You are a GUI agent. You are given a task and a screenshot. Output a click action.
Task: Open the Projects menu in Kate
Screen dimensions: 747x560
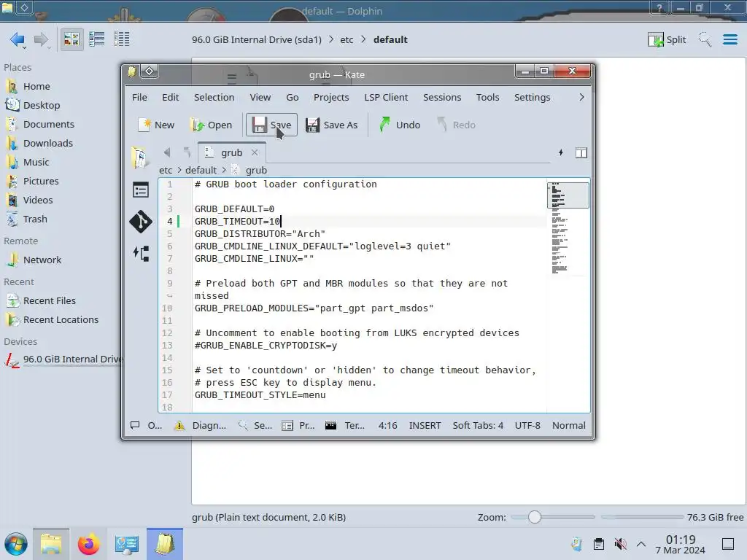click(331, 97)
